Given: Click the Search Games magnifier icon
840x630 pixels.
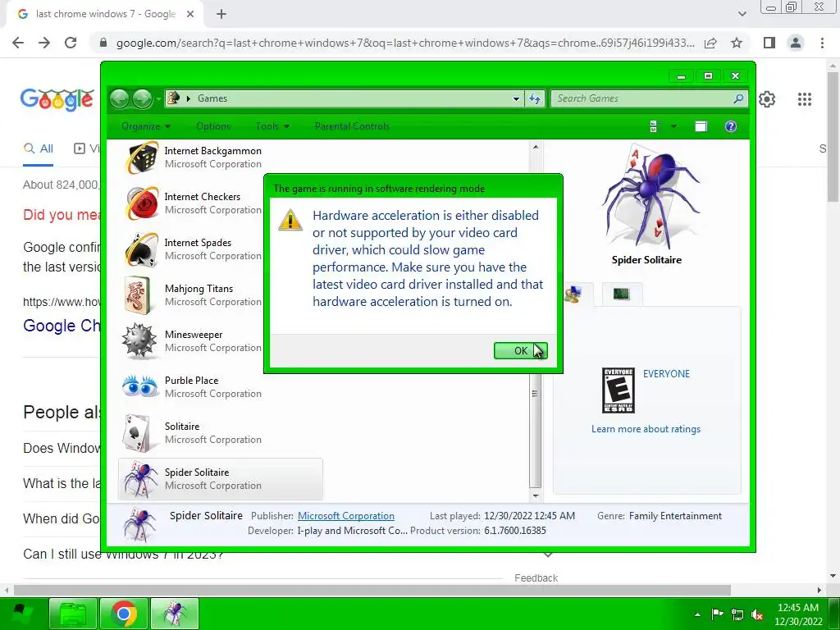Looking at the screenshot, I should pyautogui.click(x=737, y=98).
